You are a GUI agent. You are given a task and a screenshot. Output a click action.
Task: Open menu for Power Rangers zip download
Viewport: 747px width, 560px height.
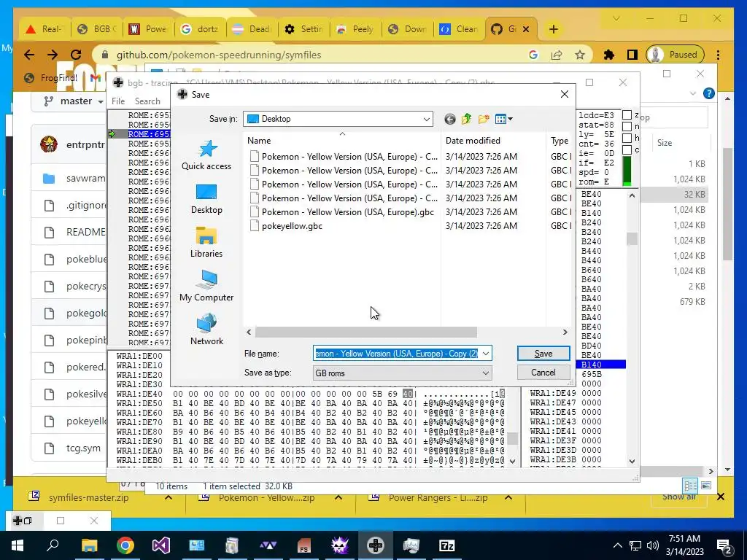tap(508, 497)
